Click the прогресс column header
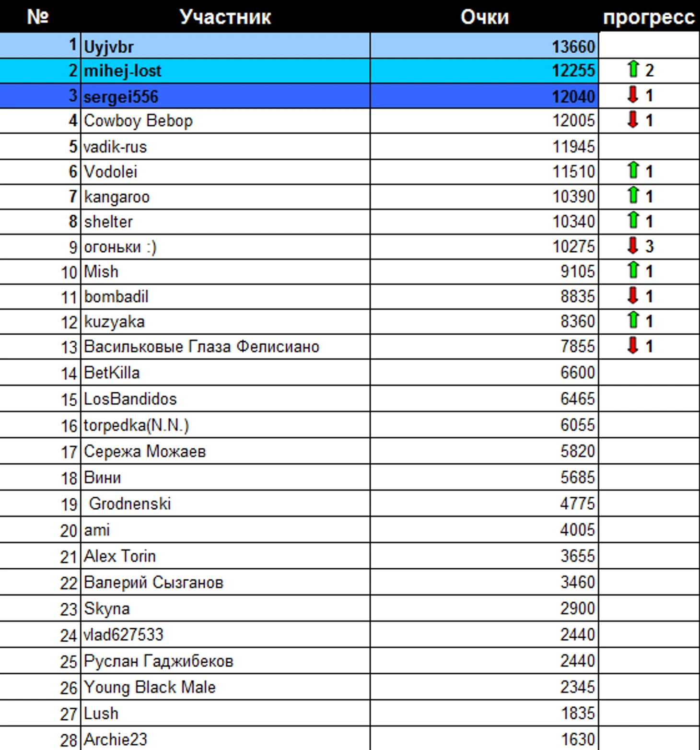Viewport: 700px width, 750px height. click(x=649, y=16)
